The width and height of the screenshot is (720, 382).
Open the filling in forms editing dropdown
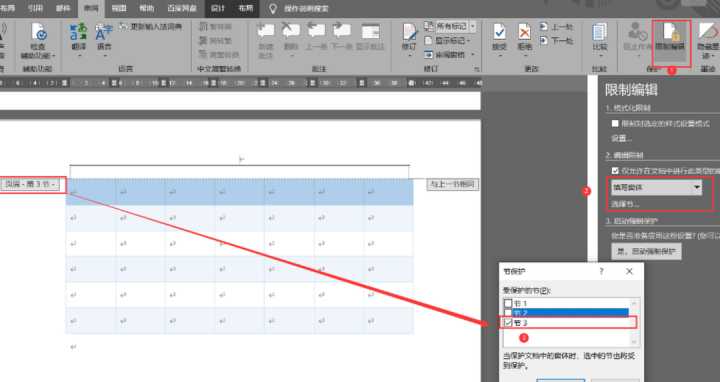pyautogui.click(x=656, y=187)
